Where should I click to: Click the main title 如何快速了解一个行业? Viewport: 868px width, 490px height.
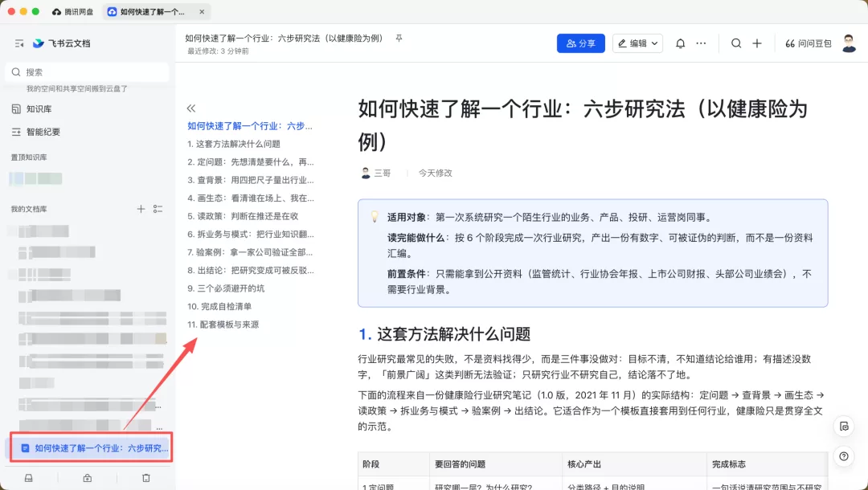pyautogui.click(x=583, y=125)
